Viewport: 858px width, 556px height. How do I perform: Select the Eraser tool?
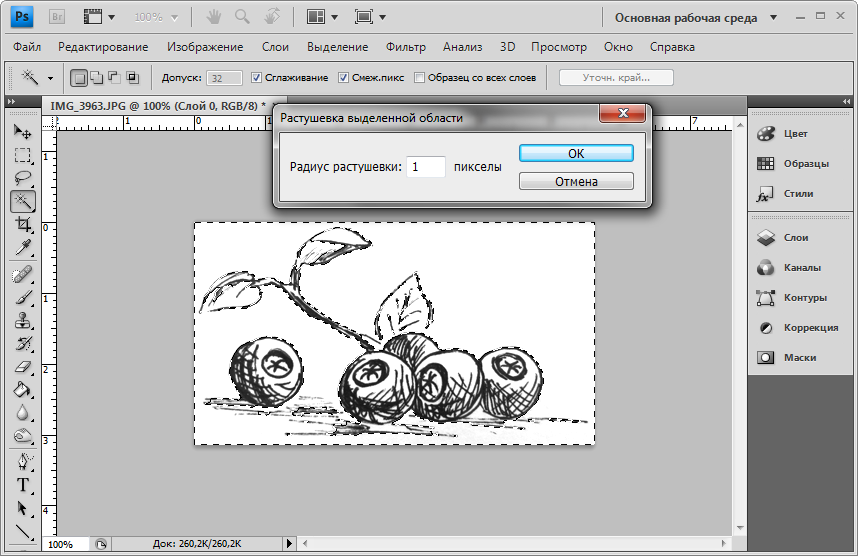(22, 367)
